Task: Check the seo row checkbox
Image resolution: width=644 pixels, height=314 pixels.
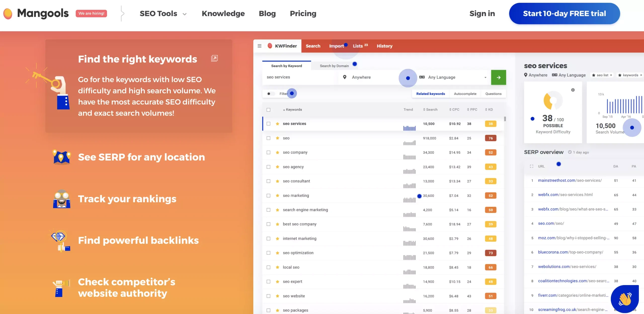Action: pyautogui.click(x=268, y=138)
